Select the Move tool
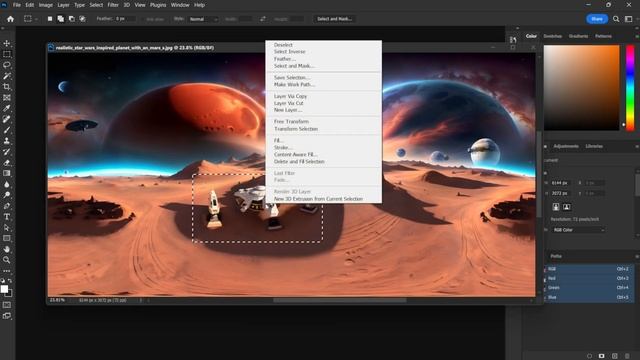640x360 pixels. [x=7, y=43]
